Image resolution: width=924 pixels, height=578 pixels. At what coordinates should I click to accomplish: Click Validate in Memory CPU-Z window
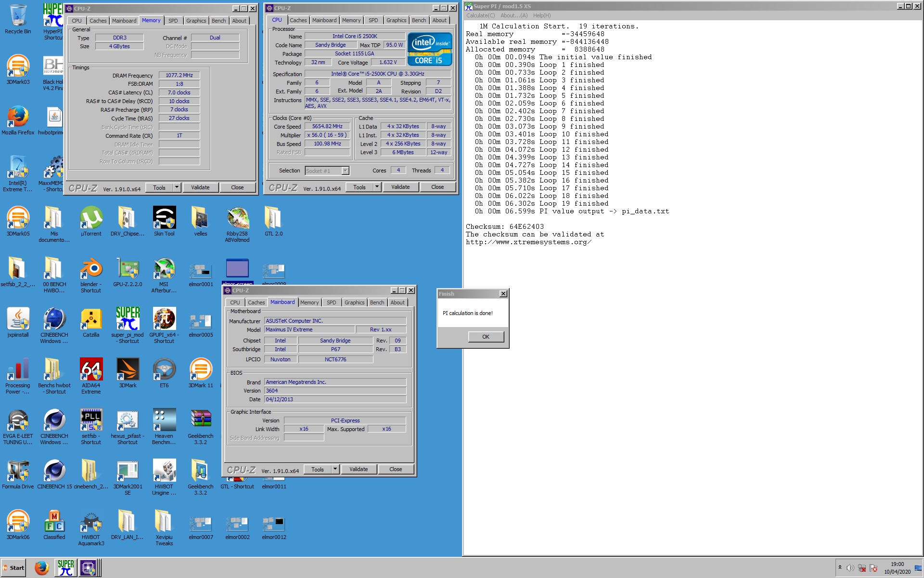200,187
